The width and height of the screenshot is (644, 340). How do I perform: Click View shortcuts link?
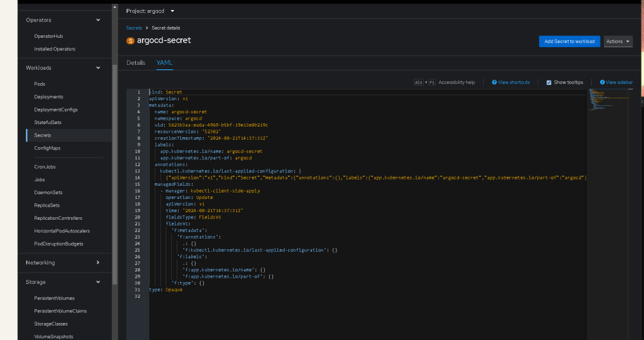[514, 82]
